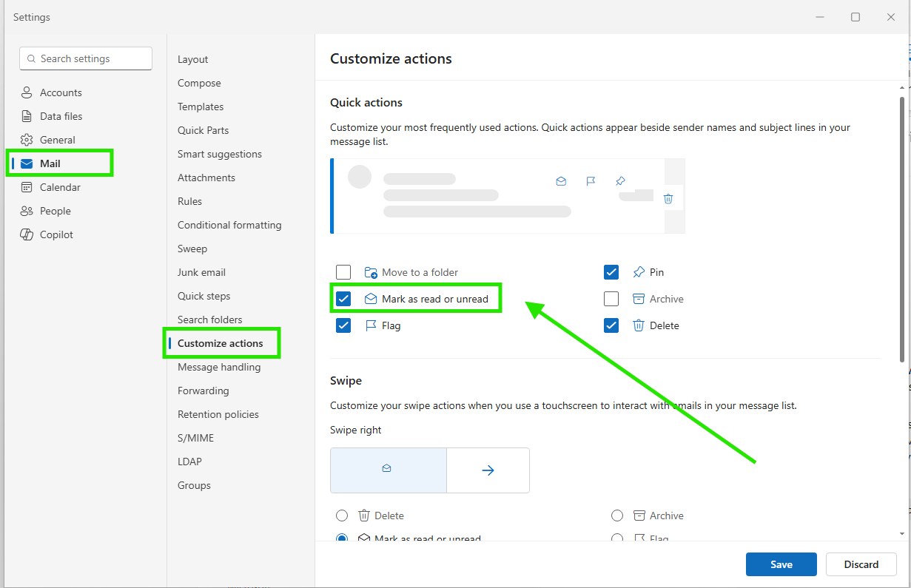
Task: Open the Layout settings page
Action: 192,59
